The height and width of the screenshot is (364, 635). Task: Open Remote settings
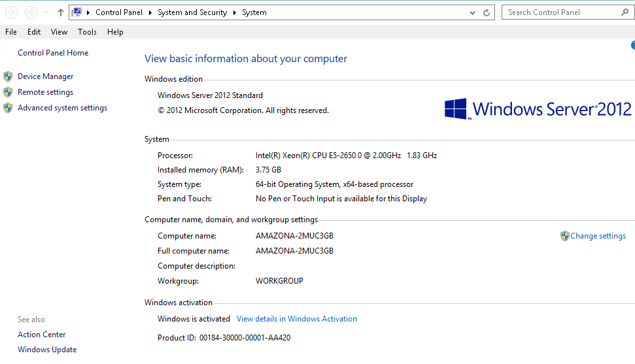[x=45, y=92]
